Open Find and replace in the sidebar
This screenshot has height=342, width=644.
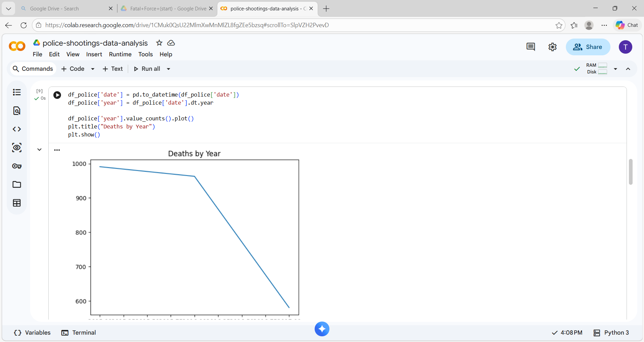[17, 111]
